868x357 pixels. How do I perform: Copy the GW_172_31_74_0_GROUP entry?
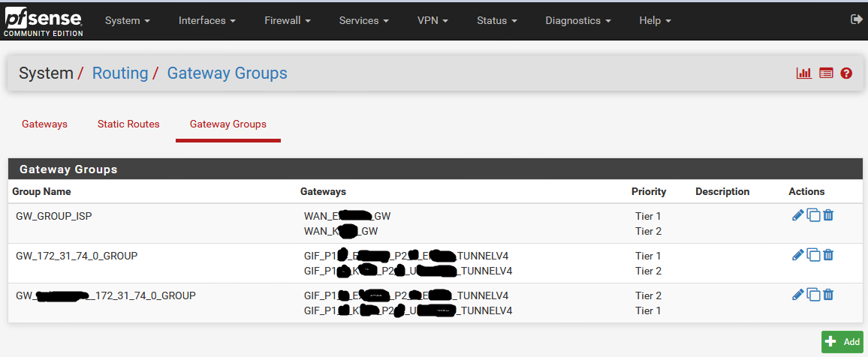813,255
